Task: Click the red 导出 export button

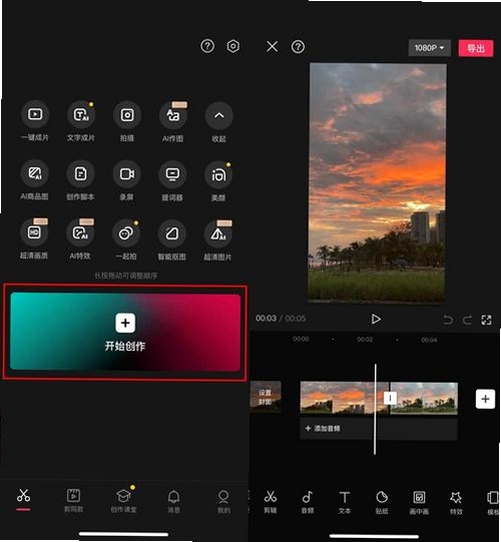Action: click(x=476, y=48)
